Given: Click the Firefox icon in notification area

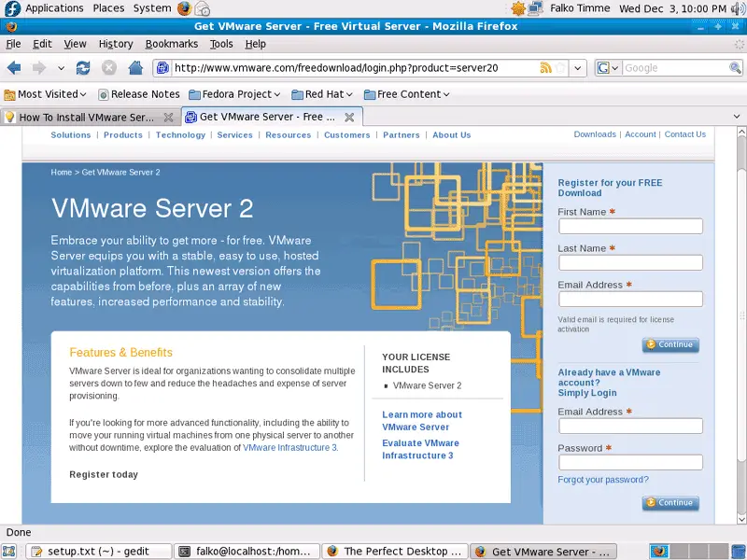Looking at the screenshot, I should pos(660,552).
